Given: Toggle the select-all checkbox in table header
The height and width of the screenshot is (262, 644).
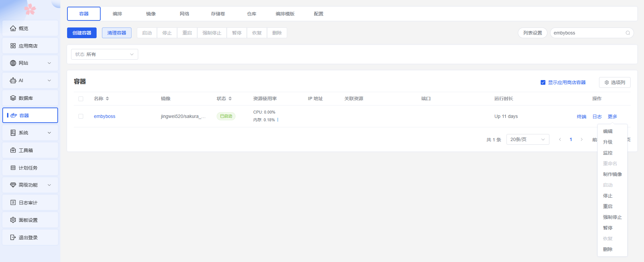Looking at the screenshot, I should (81, 99).
